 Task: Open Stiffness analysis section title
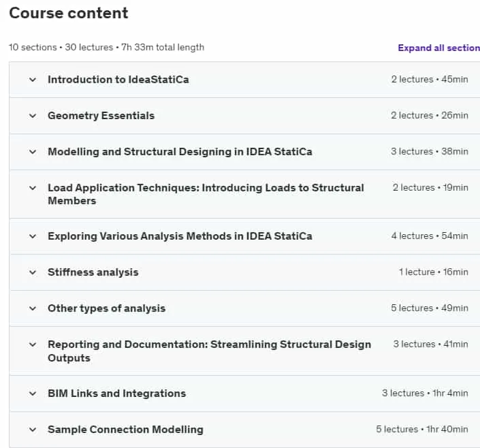point(93,272)
